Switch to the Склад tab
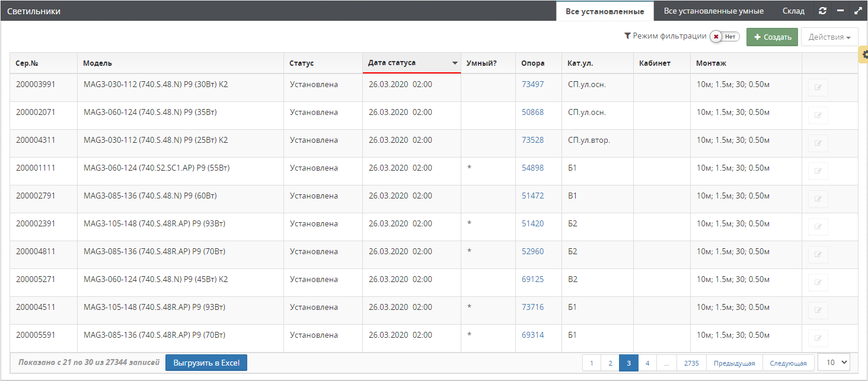Image resolution: width=868 pixels, height=381 pixels. 793,11
